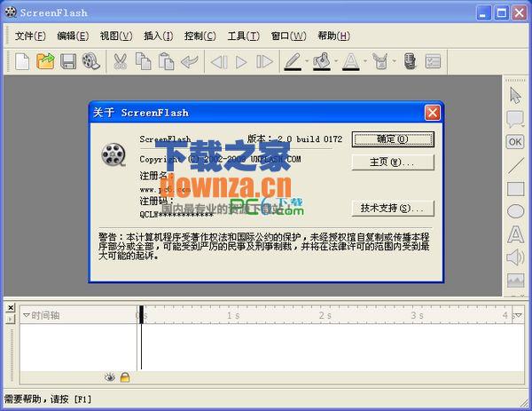532x411 pixels.
Task: Click the microphone record audio icon
Action: click(411, 61)
